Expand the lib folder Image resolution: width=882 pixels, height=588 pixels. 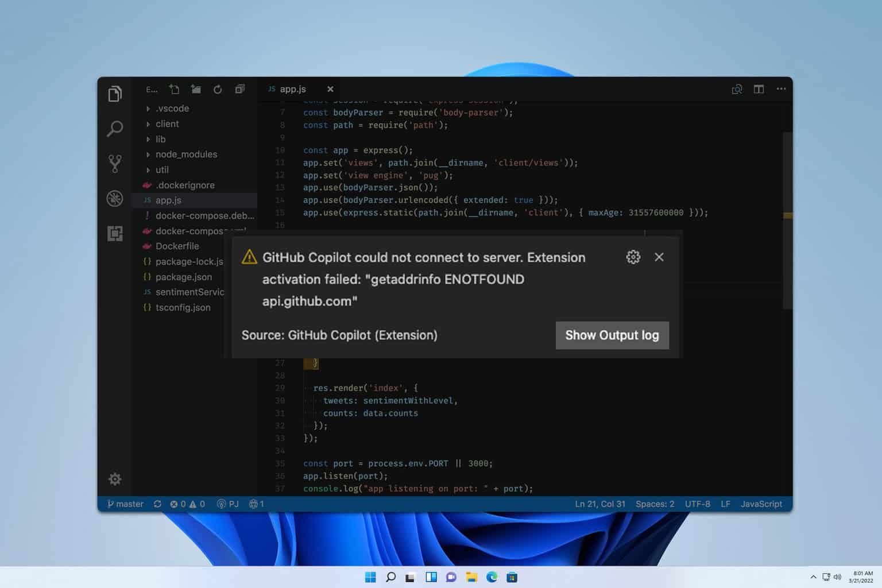point(195,139)
